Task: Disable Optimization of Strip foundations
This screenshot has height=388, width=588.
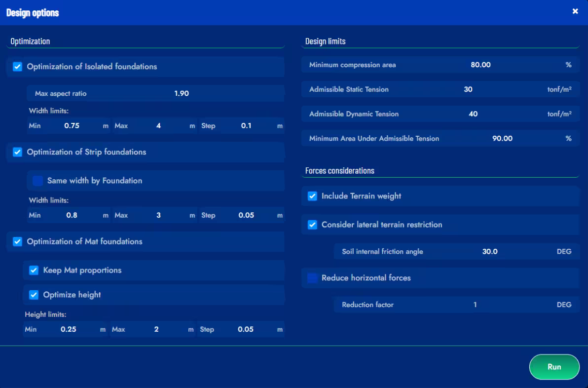Action: (17, 152)
